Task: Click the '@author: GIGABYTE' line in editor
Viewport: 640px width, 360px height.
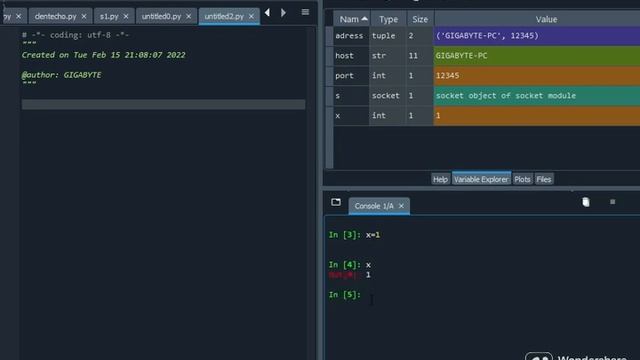Action: click(x=62, y=75)
